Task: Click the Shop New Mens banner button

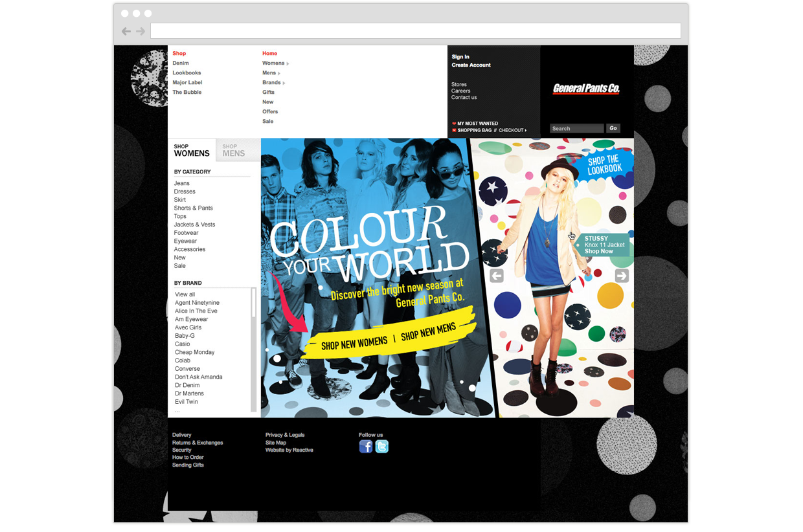Action: click(x=429, y=331)
